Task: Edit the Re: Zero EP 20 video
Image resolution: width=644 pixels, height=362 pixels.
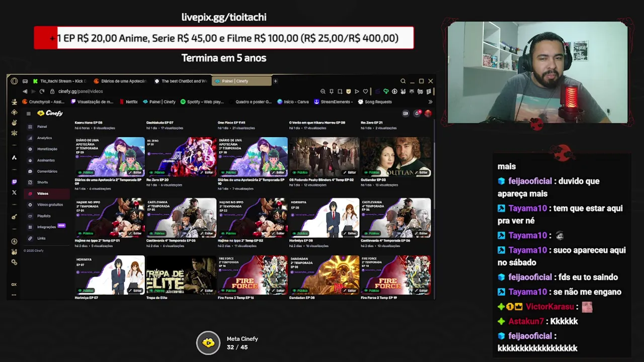Action: [x=207, y=172]
